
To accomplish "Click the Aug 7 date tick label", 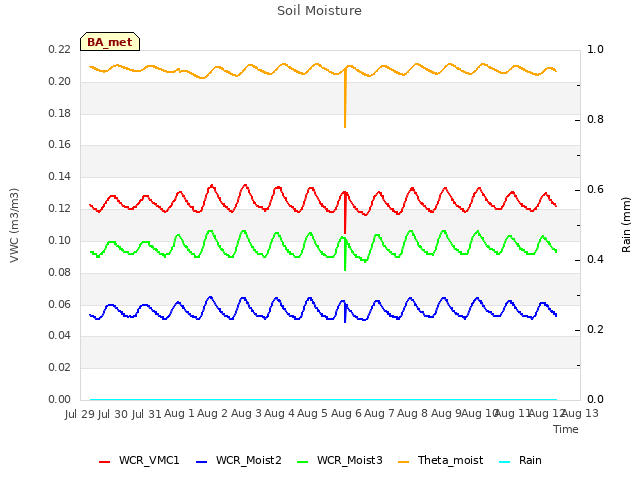I will (379, 414).
